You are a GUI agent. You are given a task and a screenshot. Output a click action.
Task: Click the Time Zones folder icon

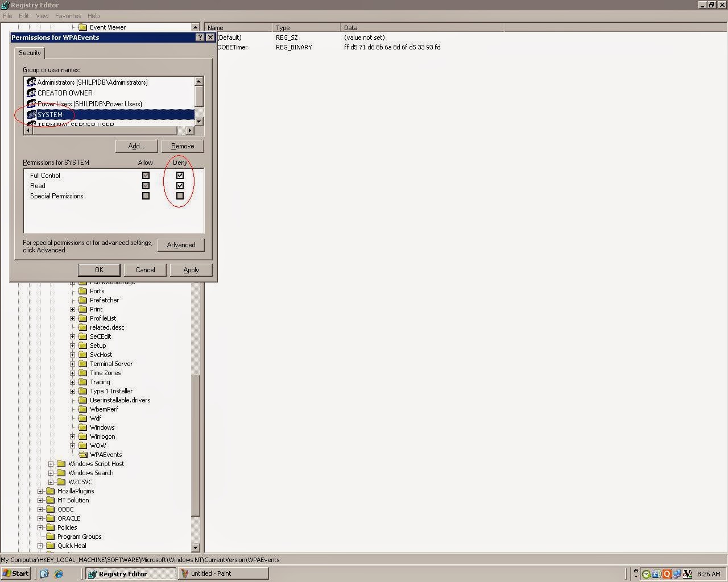[82, 373]
